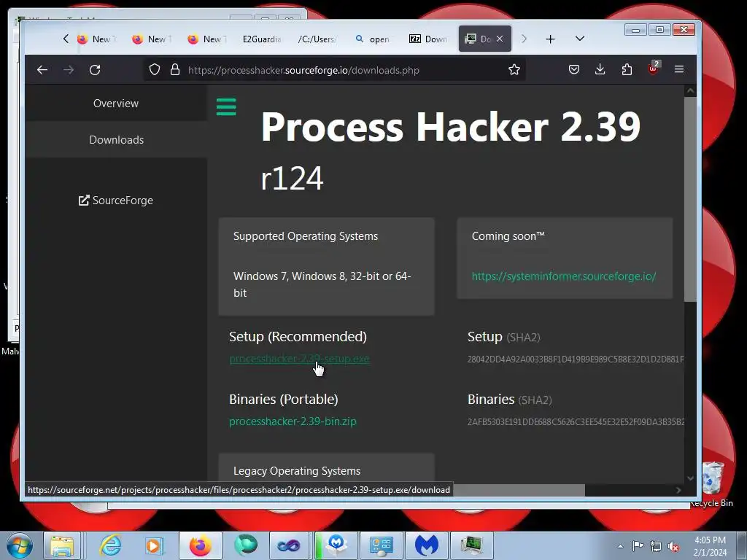747x560 pixels.
Task: Click the Process Hacker 2.39 heading
Action: tap(450, 127)
